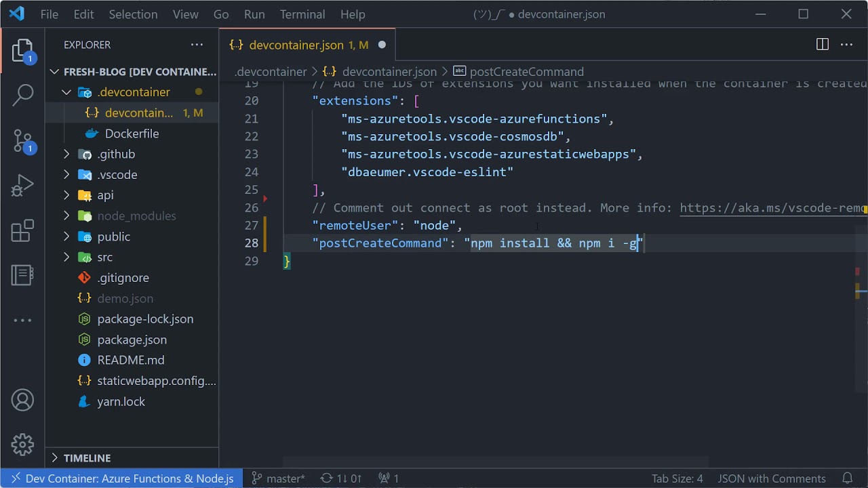The image size is (868, 488).
Task: Open the View menu
Action: click(185, 14)
